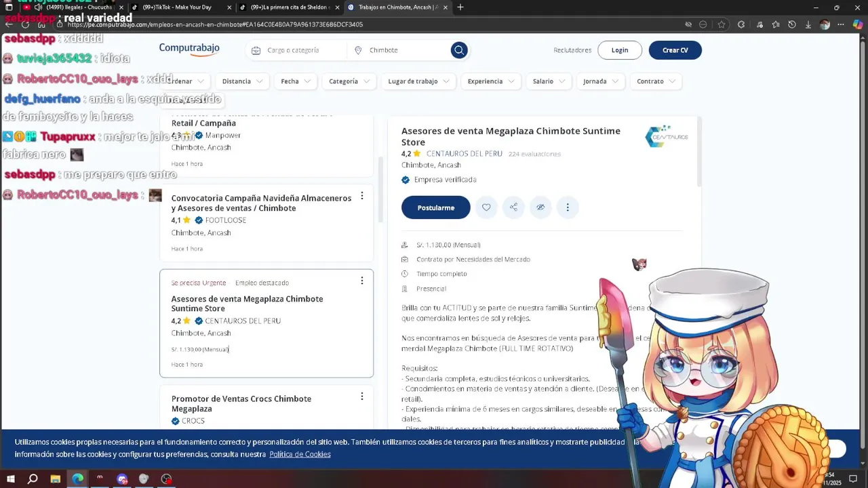The image size is (868, 488).
Task: Open the browser profile avatar
Action: (825, 24)
